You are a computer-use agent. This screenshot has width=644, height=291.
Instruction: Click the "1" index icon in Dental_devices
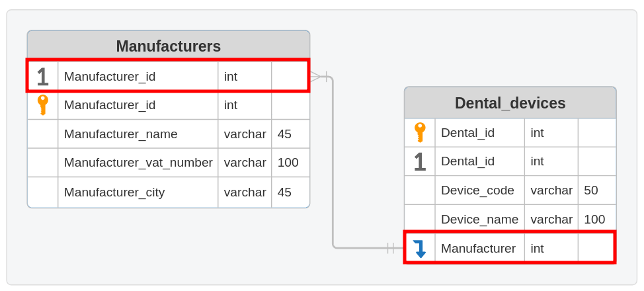pyautogui.click(x=419, y=162)
